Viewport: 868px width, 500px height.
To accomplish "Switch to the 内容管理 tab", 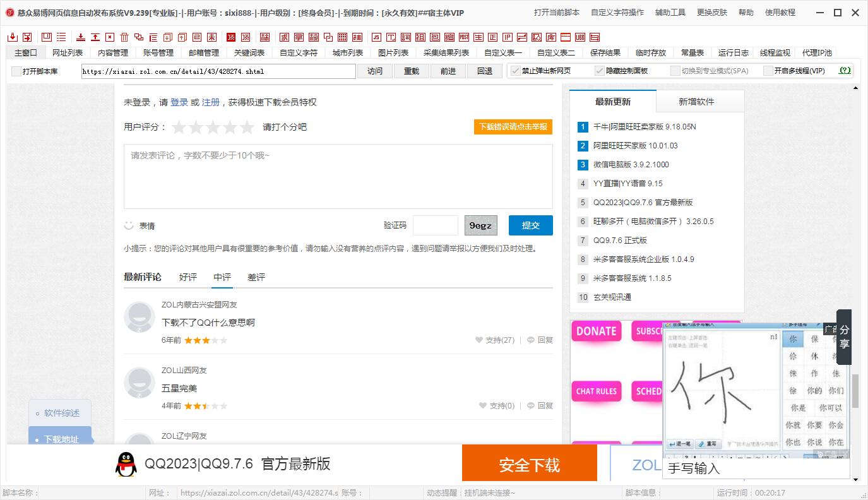I will tap(113, 53).
